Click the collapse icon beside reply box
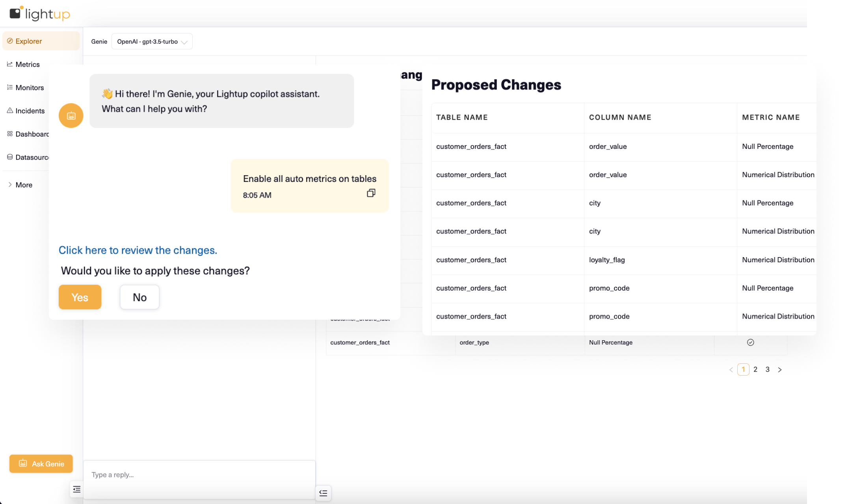Screen dimensions: 848x504 (x=323, y=493)
